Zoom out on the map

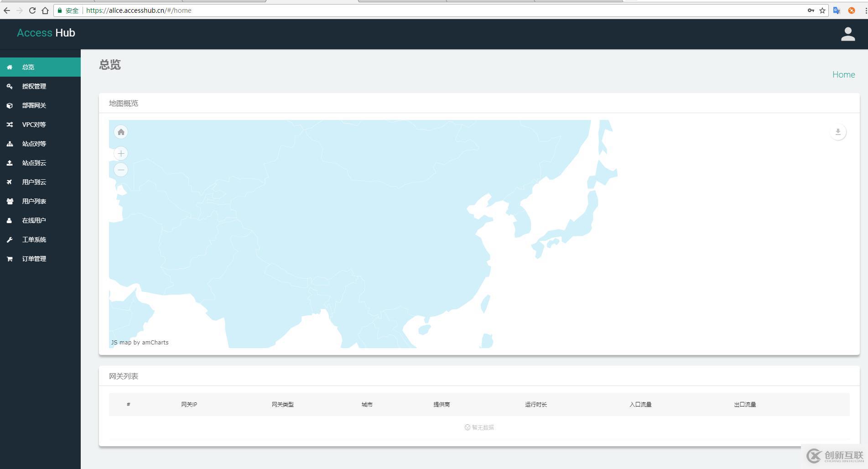click(121, 170)
